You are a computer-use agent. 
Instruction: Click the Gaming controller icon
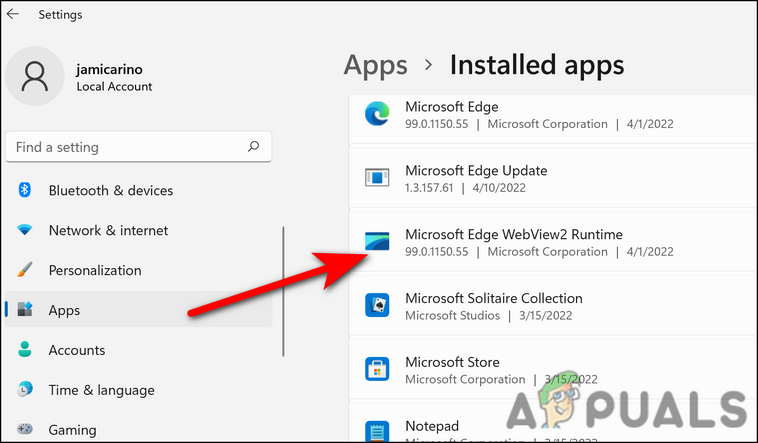pyautogui.click(x=25, y=428)
